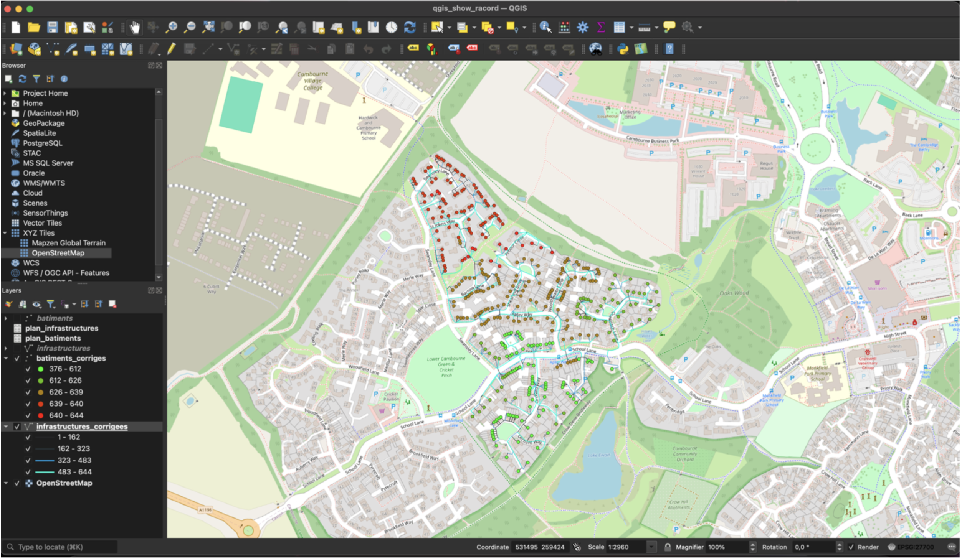Open the Field Calculator Sigma statistics icon
962x560 pixels.
pyautogui.click(x=601, y=28)
